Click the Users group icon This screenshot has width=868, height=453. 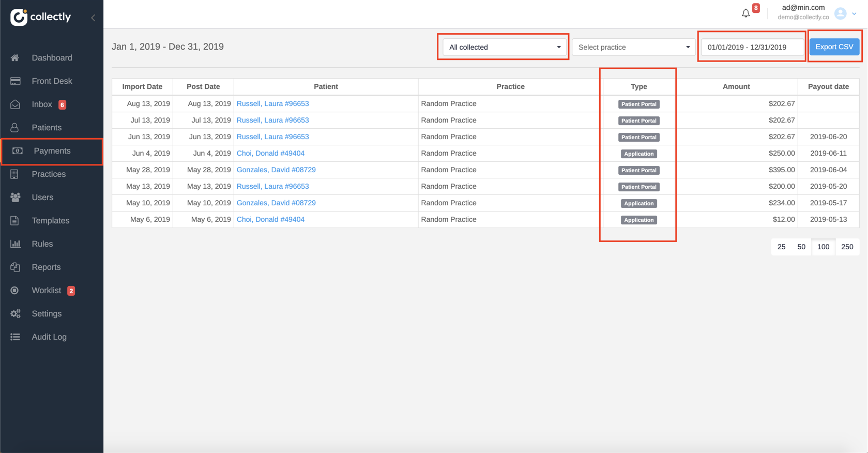pyautogui.click(x=15, y=198)
